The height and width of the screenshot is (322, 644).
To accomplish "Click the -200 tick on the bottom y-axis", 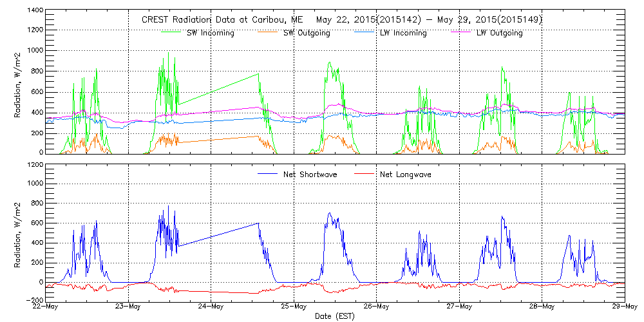I will [33, 300].
